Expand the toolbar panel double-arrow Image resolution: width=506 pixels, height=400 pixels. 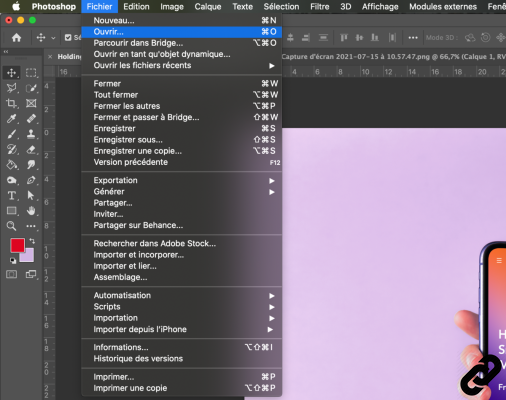(6, 52)
